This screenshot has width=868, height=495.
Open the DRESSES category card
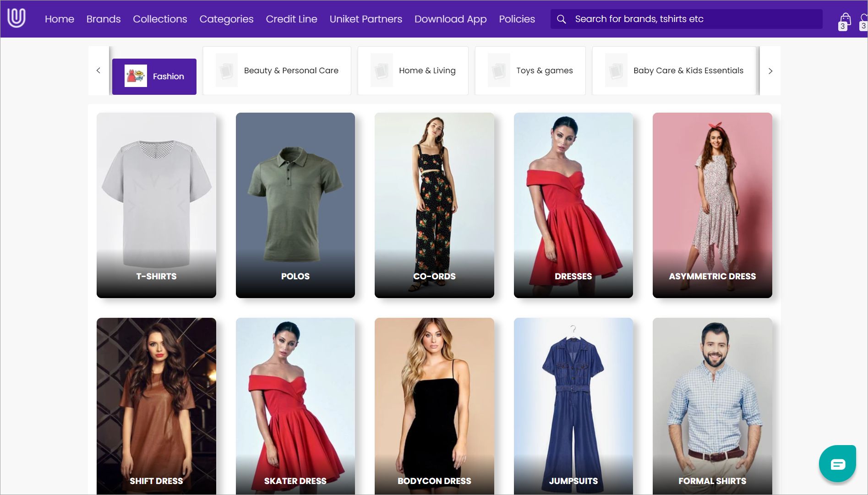pos(573,205)
